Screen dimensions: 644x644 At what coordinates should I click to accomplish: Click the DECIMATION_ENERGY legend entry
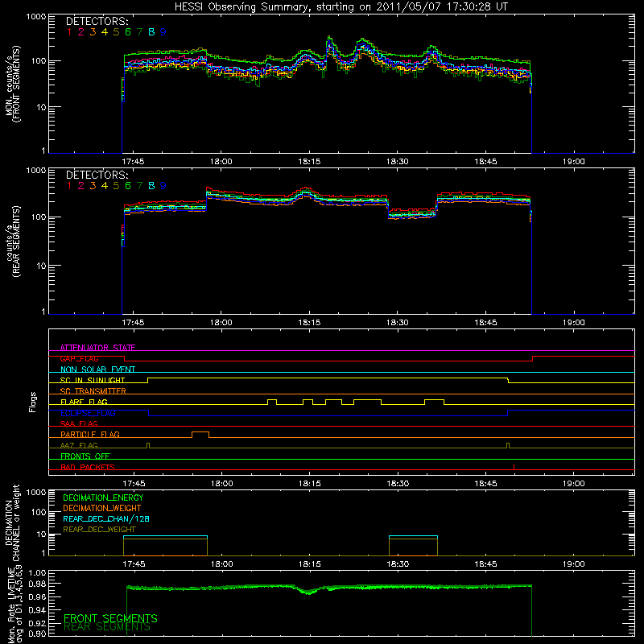click(103, 497)
